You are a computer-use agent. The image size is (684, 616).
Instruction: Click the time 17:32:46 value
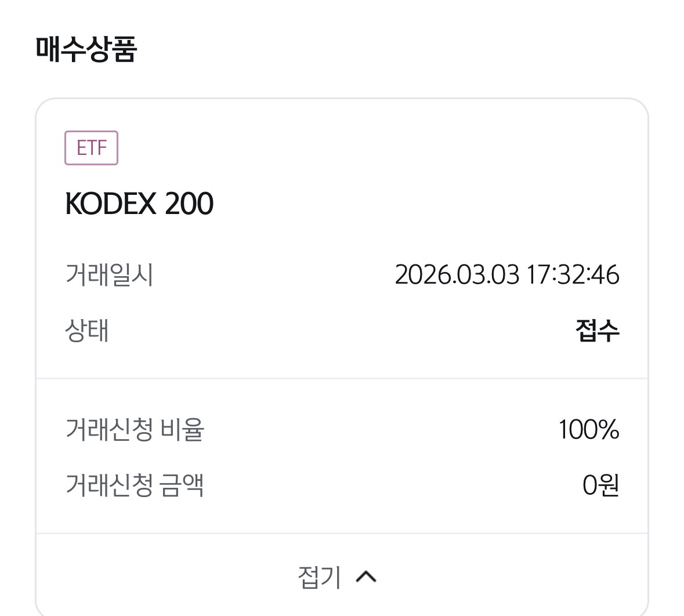point(573,274)
